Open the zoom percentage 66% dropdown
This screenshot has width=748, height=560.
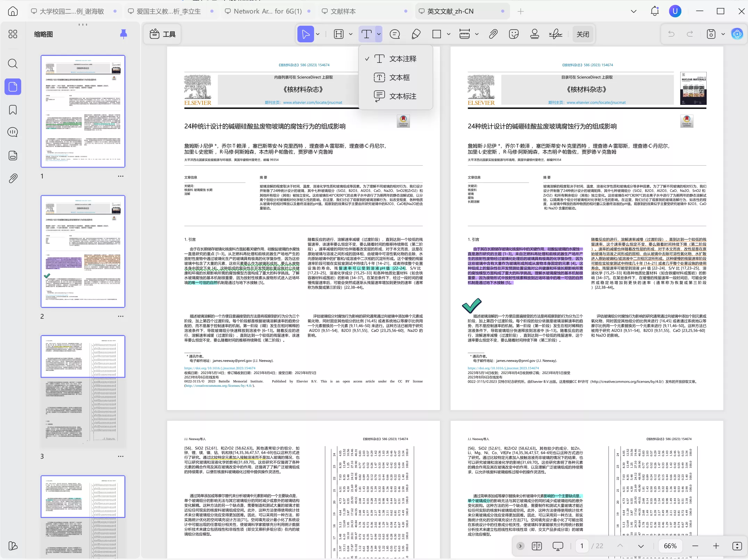pyautogui.click(x=670, y=546)
